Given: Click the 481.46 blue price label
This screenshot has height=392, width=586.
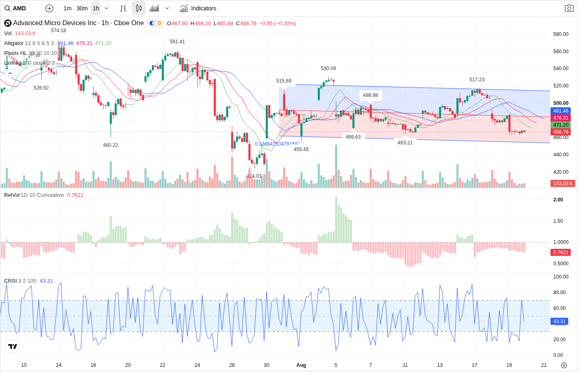Looking at the screenshot, I should 560,111.
